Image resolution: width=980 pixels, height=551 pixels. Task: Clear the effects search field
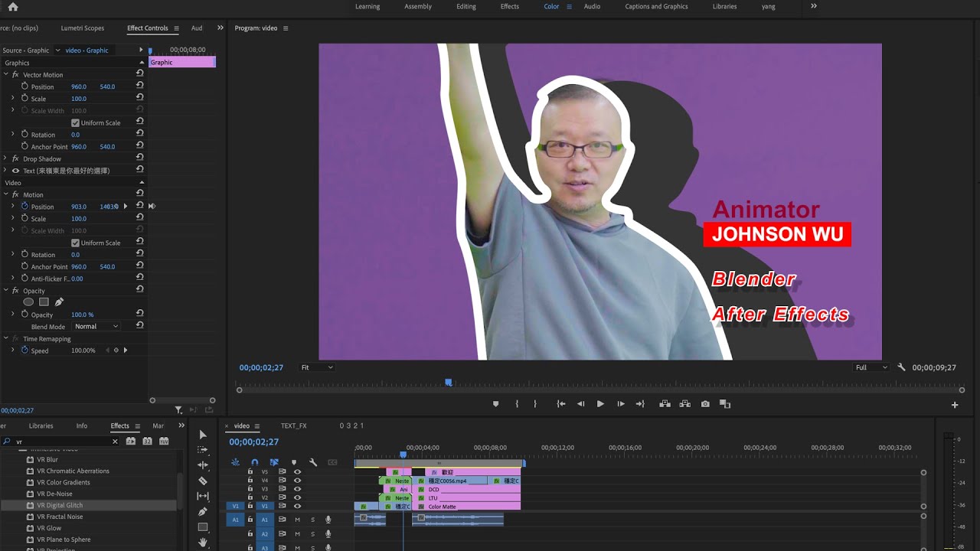(116, 442)
